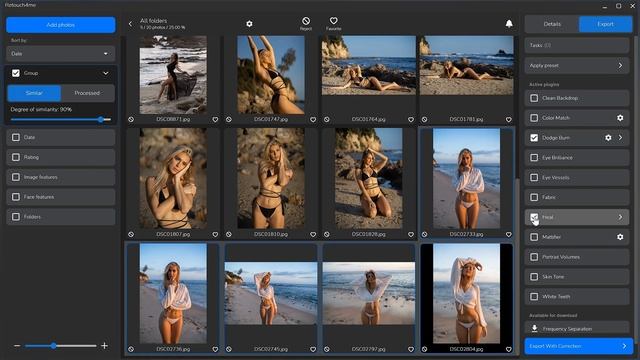Screen dimensions: 640x360
Task: Enable the Face features checkbox
Action: pyautogui.click(x=16, y=197)
